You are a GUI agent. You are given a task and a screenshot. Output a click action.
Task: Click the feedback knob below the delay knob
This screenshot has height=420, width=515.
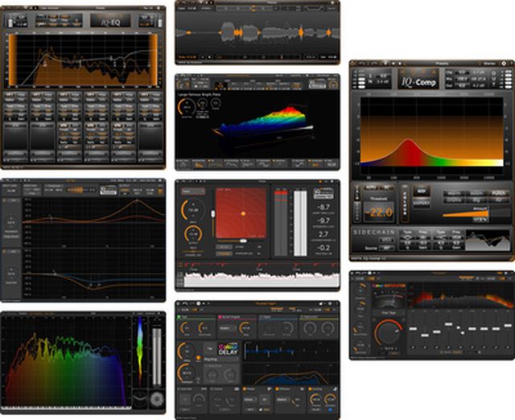186,373
